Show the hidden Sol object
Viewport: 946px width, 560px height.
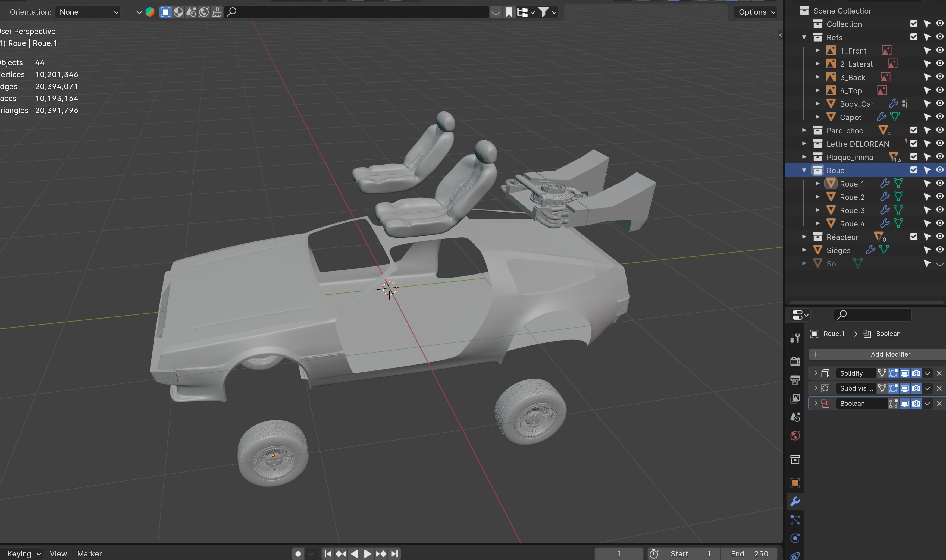pos(939,263)
